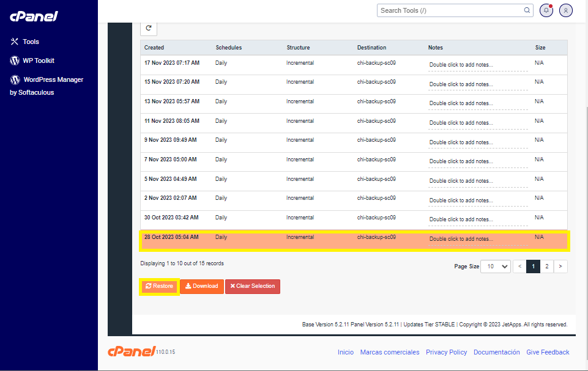Click the next page arrow
The image size is (588, 371).
(x=560, y=266)
